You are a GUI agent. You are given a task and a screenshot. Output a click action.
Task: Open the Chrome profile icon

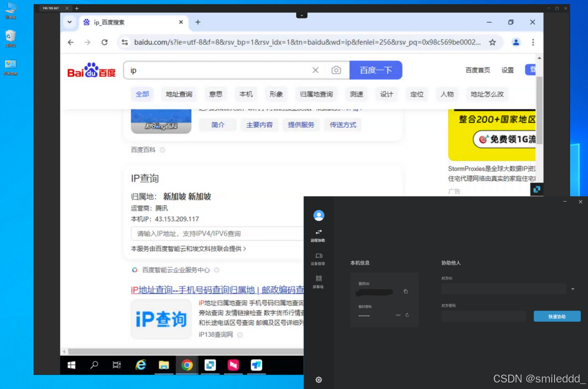(516, 42)
